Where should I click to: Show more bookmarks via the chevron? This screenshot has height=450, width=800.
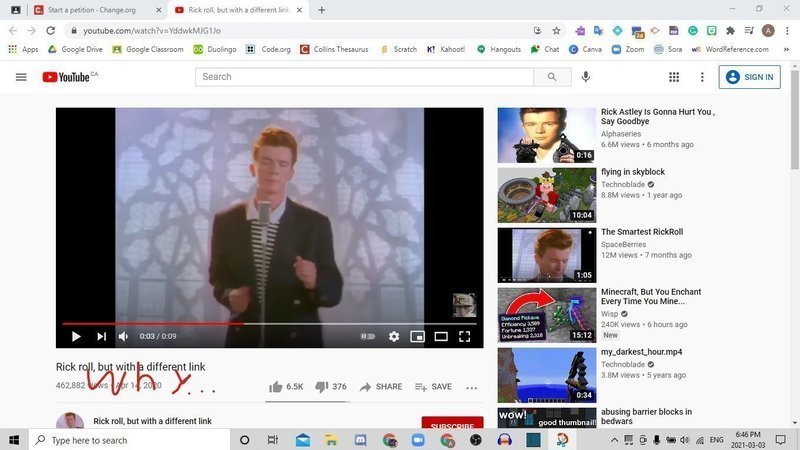pos(786,49)
